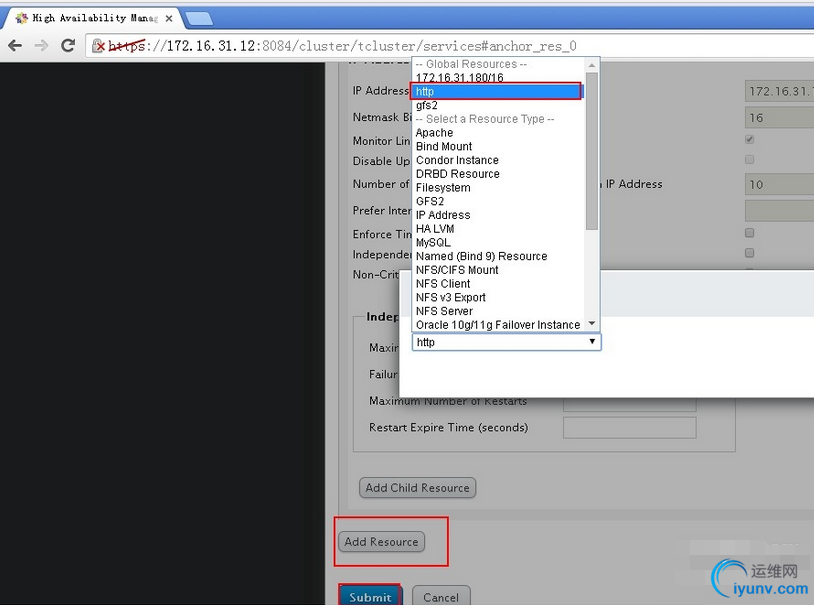The width and height of the screenshot is (814, 605).
Task: Click the browser back arrow
Action: click(15, 46)
